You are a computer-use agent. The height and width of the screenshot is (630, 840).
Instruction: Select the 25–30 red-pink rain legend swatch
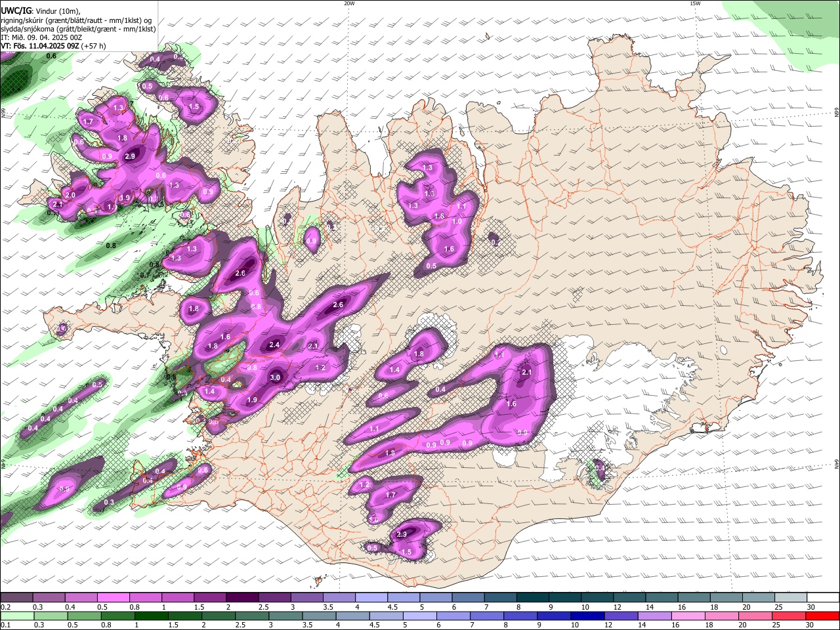pos(790,616)
